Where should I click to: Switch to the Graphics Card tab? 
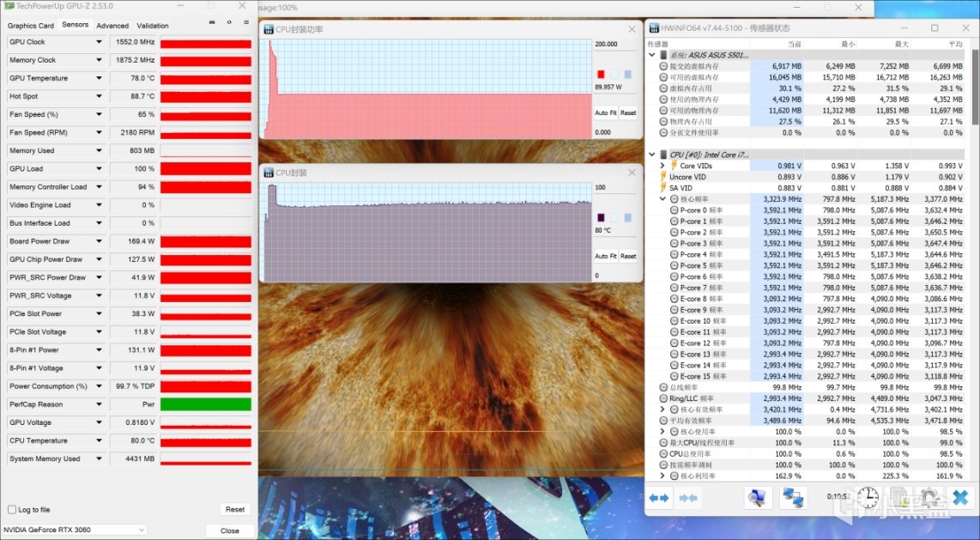[31, 26]
